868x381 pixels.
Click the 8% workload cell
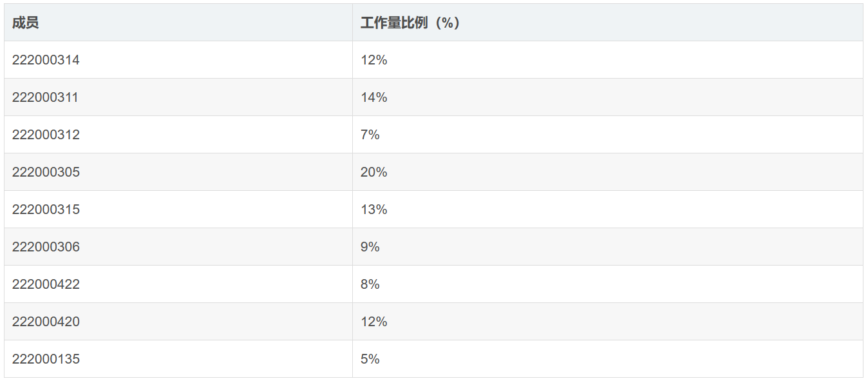coord(370,284)
